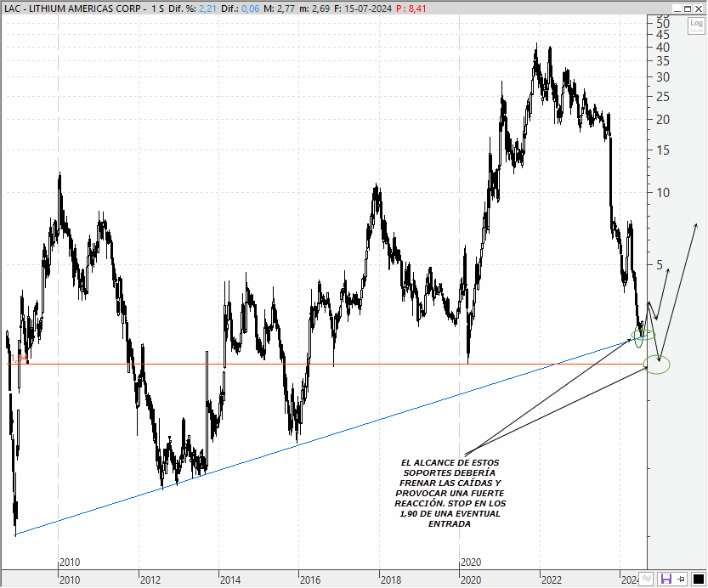The width and height of the screenshot is (708, 588).
Task: Minimize the LAC chart window
Action: (677, 8)
